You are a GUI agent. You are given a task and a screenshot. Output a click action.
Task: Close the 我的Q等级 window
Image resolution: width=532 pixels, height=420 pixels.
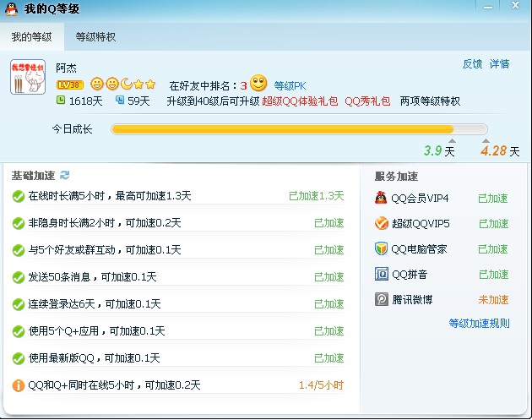pyautogui.click(x=516, y=5)
